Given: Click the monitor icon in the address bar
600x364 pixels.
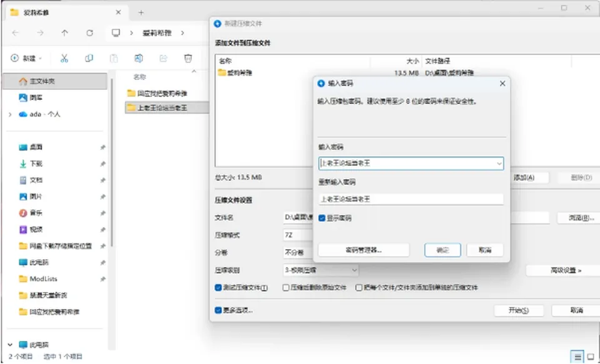Looking at the screenshot, I should tap(116, 33).
